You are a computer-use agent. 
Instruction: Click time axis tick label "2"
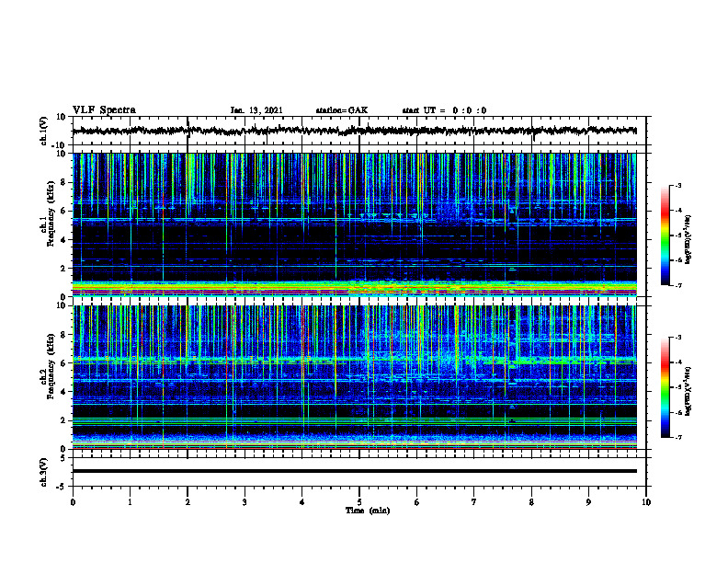click(x=188, y=502)
